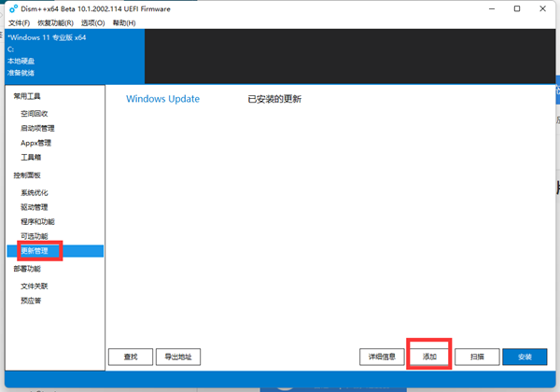The image size is (560, 392).
Task: Open 可选功能 in the sidebar
Action: tap(35, 236)
